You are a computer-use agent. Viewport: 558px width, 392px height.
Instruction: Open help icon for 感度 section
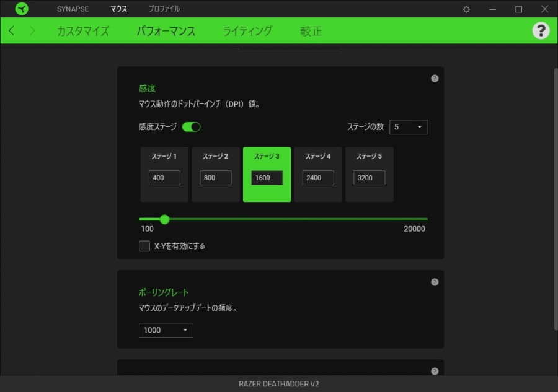click(435, 79)
